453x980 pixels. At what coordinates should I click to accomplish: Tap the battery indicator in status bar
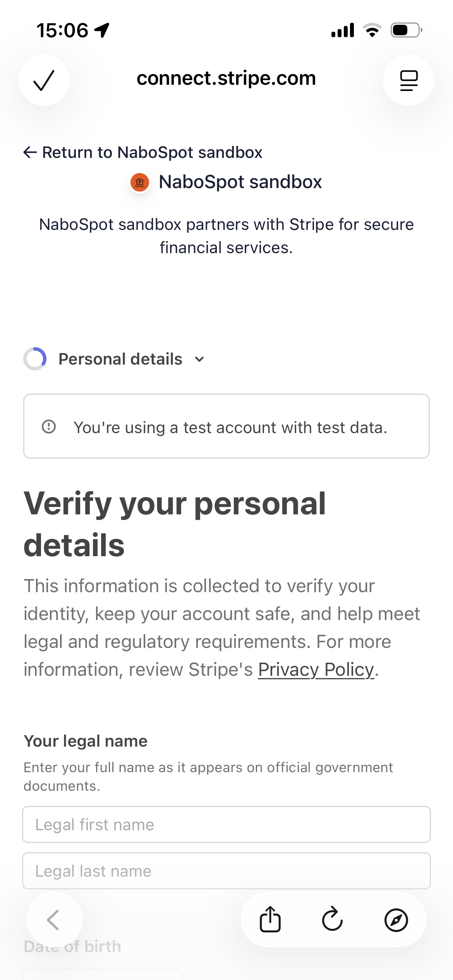(x=406, y=30)
